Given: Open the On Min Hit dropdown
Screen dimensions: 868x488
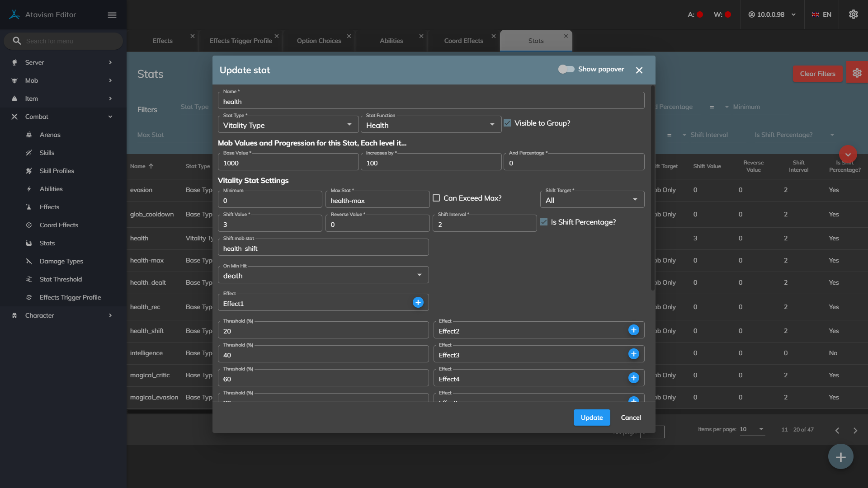Looking at the screenshot, I should (x=323, y=275).
